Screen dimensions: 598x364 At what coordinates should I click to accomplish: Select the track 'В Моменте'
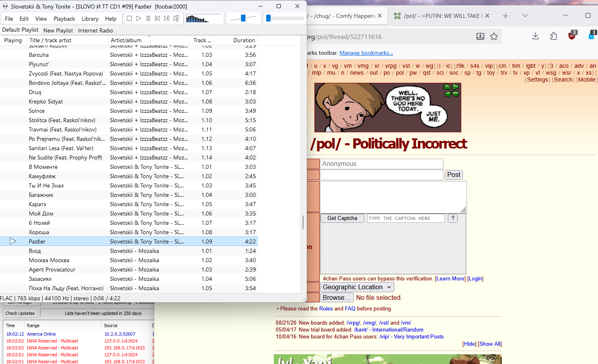(129, 167)
